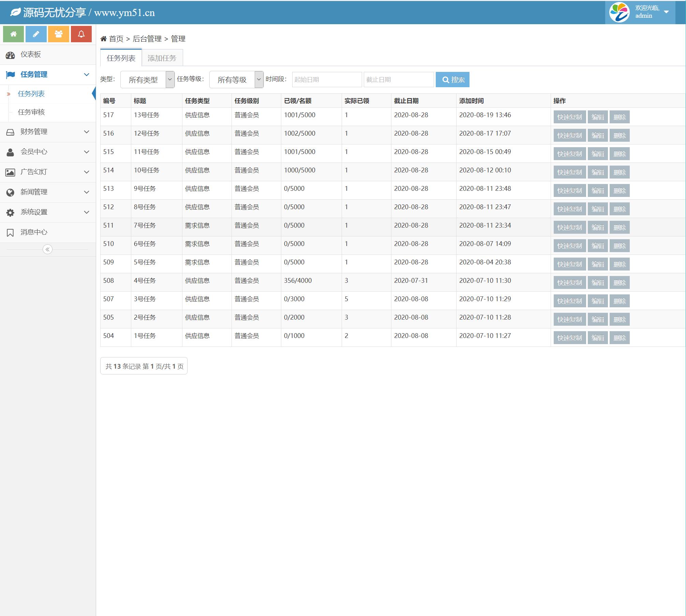Open the 所有类型 type dropdown
The width and height of the screenshot is (686, 616).
[147, 80]
